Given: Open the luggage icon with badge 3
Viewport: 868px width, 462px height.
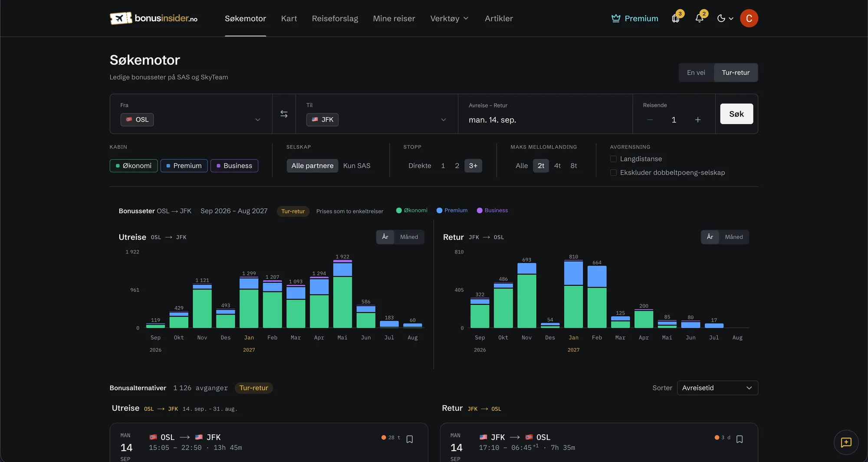Looking at the screenshot, I should 676,18.
